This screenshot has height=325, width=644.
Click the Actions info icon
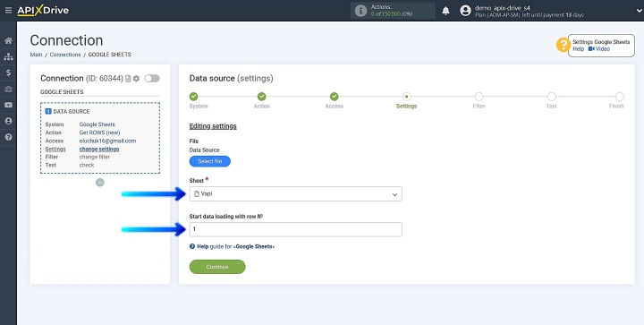coord(360,11)
